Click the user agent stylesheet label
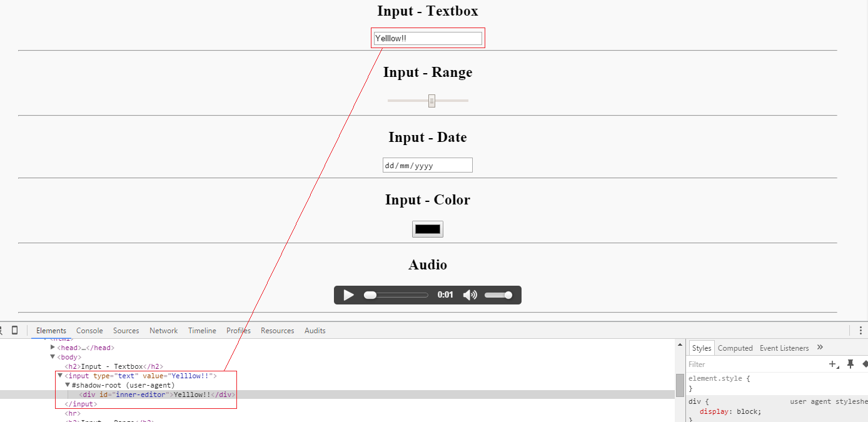Screen dimensions: 868x422 point(829,401)
